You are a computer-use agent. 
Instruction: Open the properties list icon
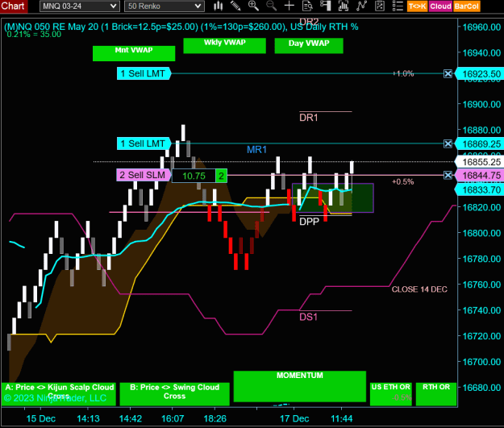pyautogui.click(x=398, y=6)
